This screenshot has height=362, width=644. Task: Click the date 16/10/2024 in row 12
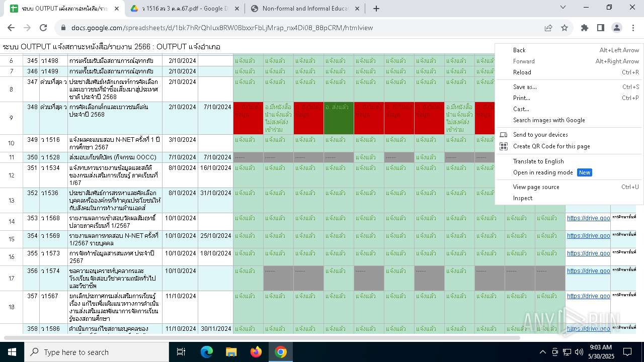[215, 175]
